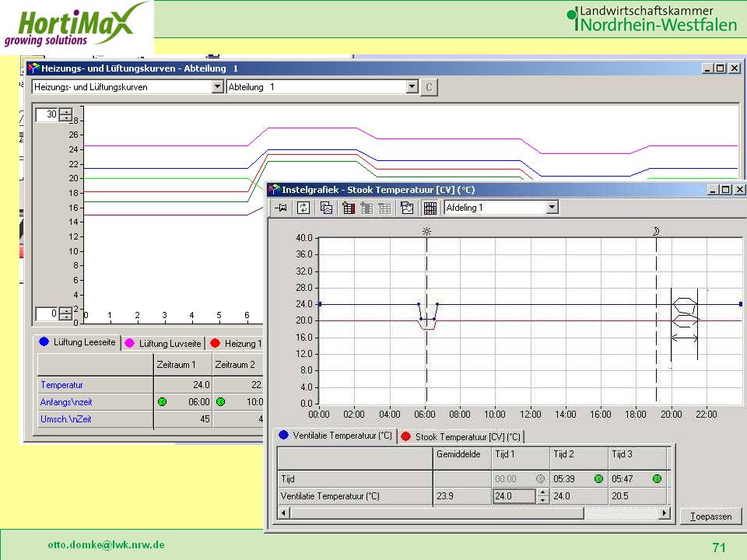Viewport: 747px width, 560px height.
Task: Click the Toepassen button
Action: (710, 516)
